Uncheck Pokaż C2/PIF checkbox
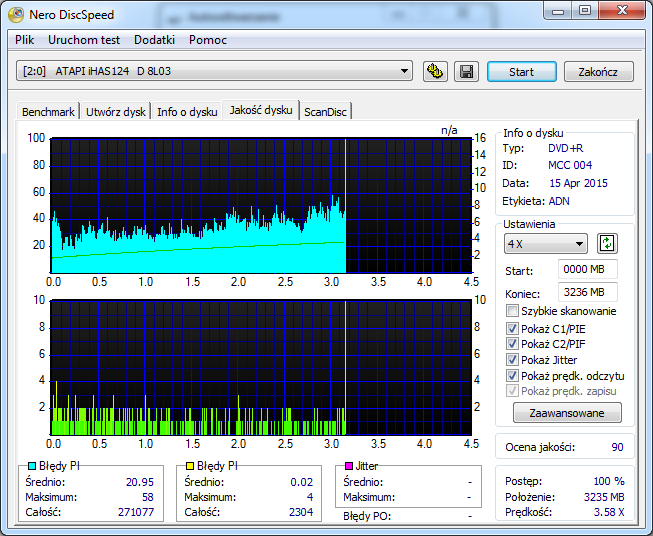653x536 pixels. 512,344
